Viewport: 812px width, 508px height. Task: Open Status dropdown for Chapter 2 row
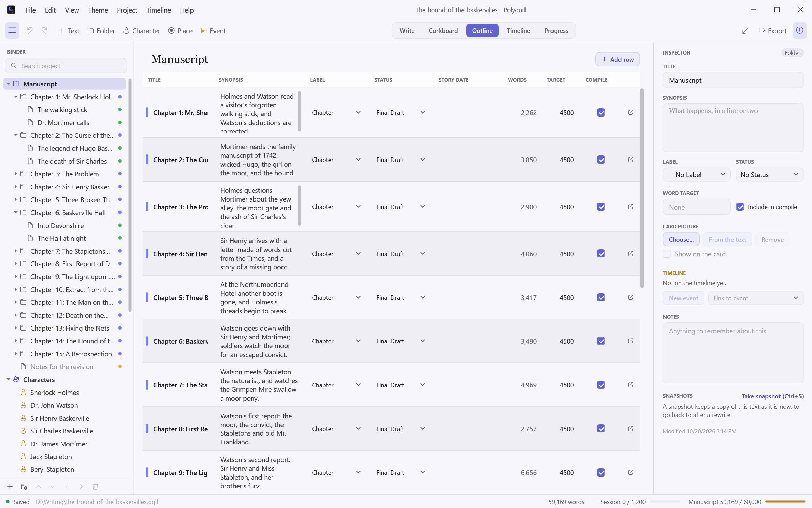(401, 160)
